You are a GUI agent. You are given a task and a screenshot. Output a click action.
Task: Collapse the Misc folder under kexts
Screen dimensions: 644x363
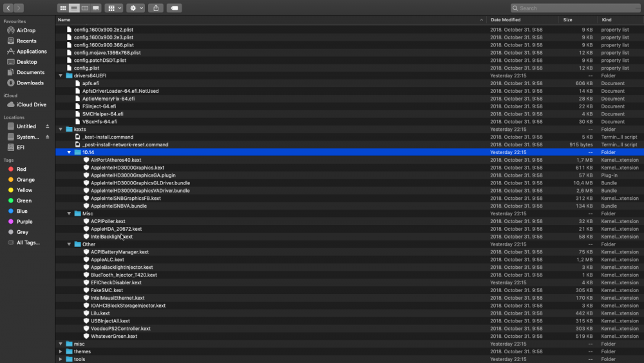point(69,213)
